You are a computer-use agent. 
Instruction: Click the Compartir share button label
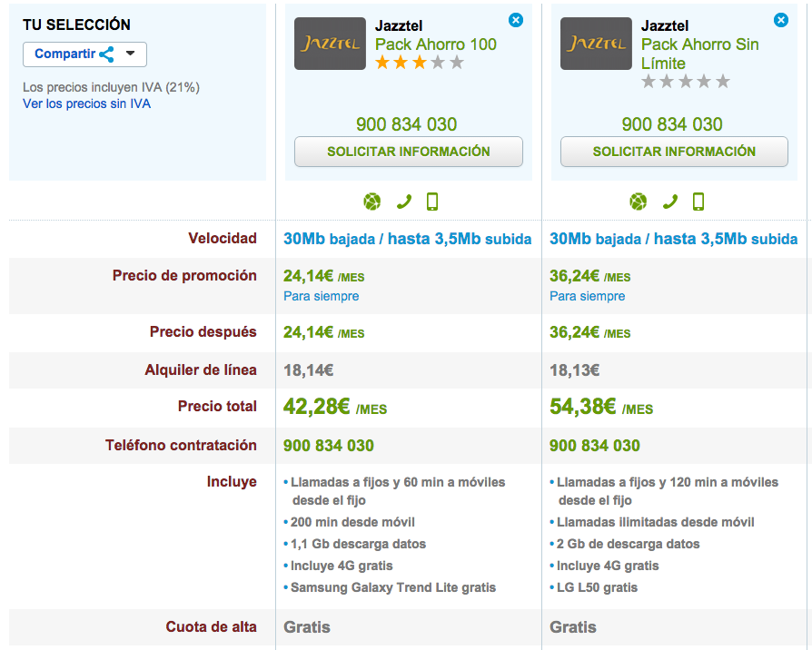click(x=65, y=54)
